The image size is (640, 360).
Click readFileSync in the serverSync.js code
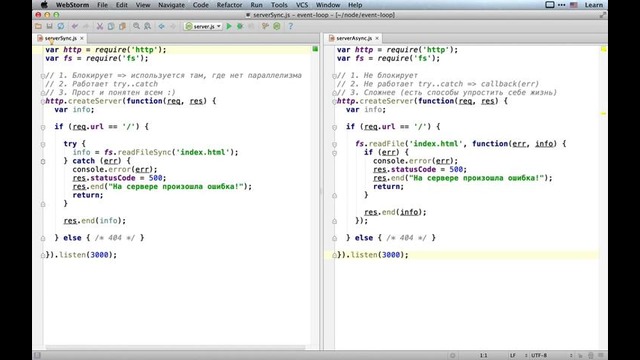[x=144, y=152]
